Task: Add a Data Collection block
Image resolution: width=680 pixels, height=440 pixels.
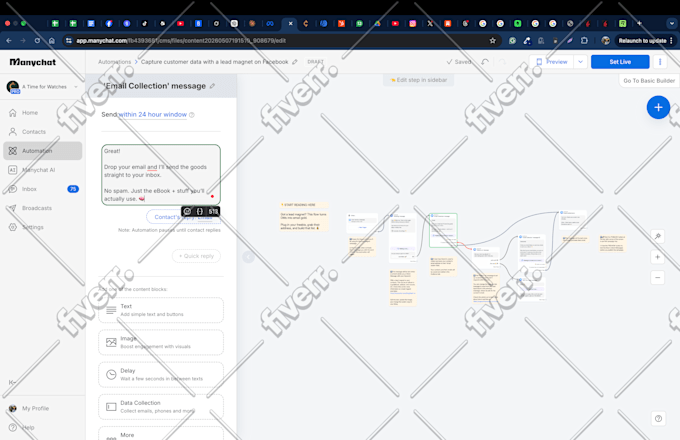Action: [161, 407]
